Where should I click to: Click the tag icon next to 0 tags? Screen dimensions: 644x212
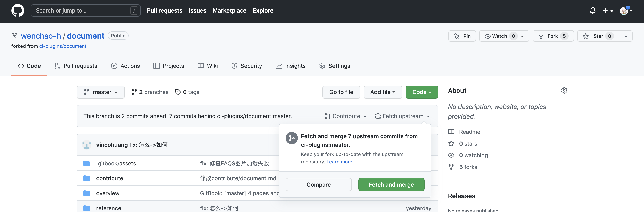coord(178,92)
